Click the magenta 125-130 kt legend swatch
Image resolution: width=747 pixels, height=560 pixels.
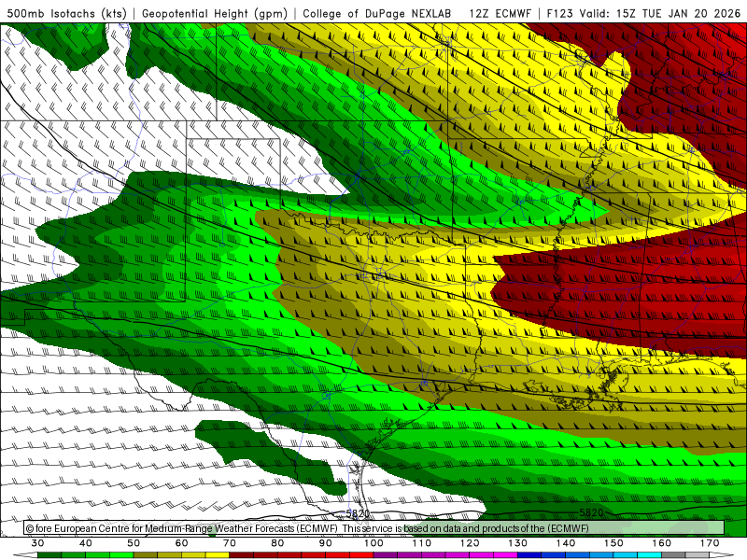pos(505,555)
